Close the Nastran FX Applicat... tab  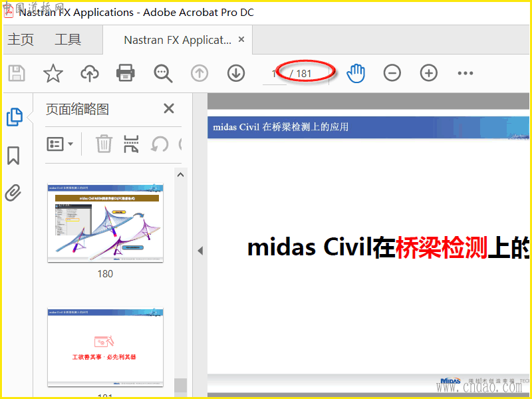(241, 40)
